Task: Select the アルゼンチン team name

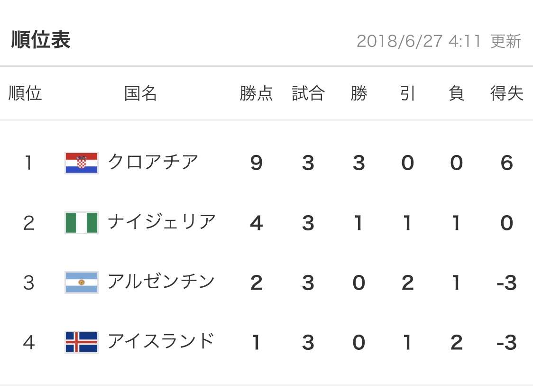Action: (x=161, y=282)
